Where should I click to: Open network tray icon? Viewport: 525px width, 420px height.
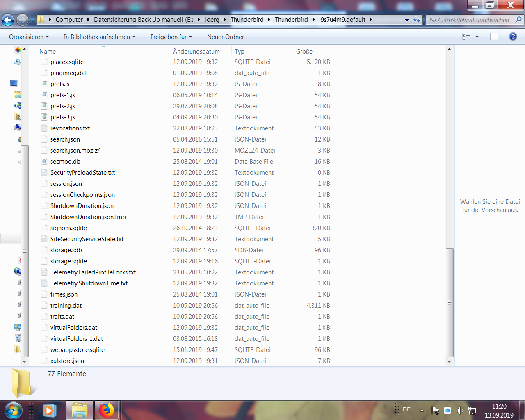(472, 410)
